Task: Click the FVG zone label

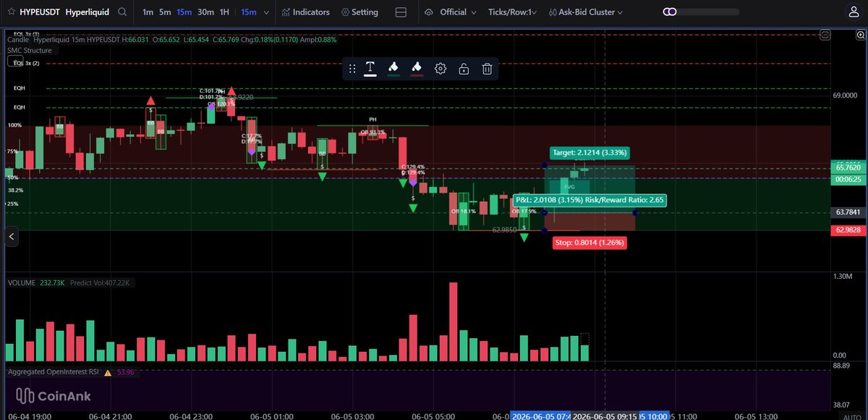Action: pos(569,186)
